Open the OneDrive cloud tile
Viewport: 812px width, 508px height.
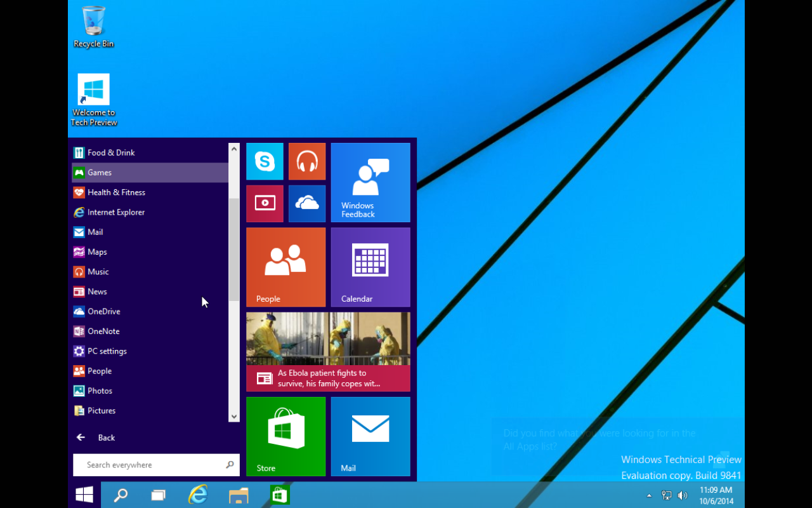click(x=307, y=204)
